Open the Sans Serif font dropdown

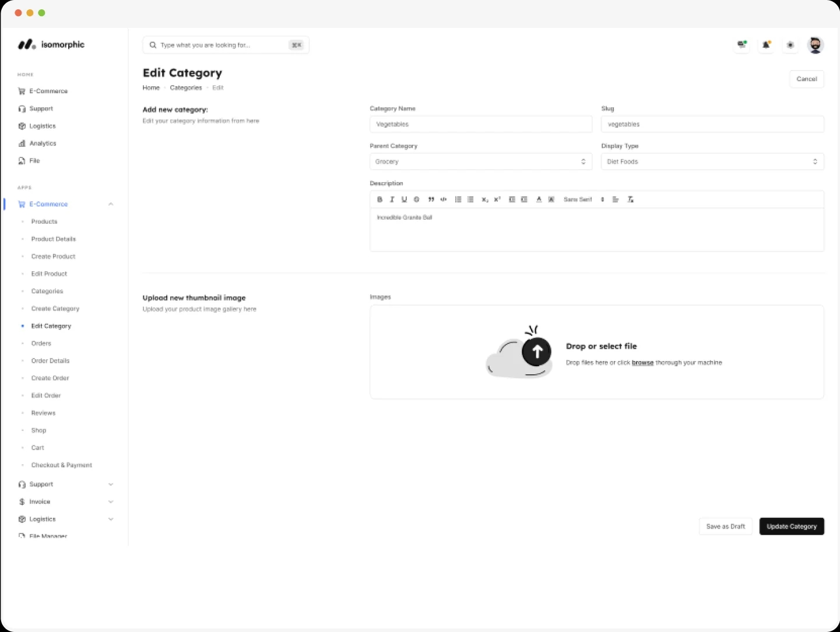584,199
